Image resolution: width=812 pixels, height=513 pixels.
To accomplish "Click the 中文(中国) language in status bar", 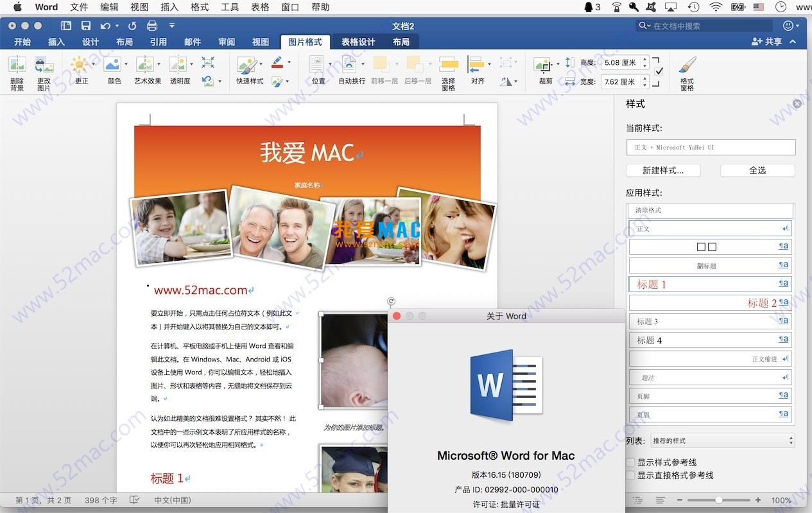I will coord(173,500).
